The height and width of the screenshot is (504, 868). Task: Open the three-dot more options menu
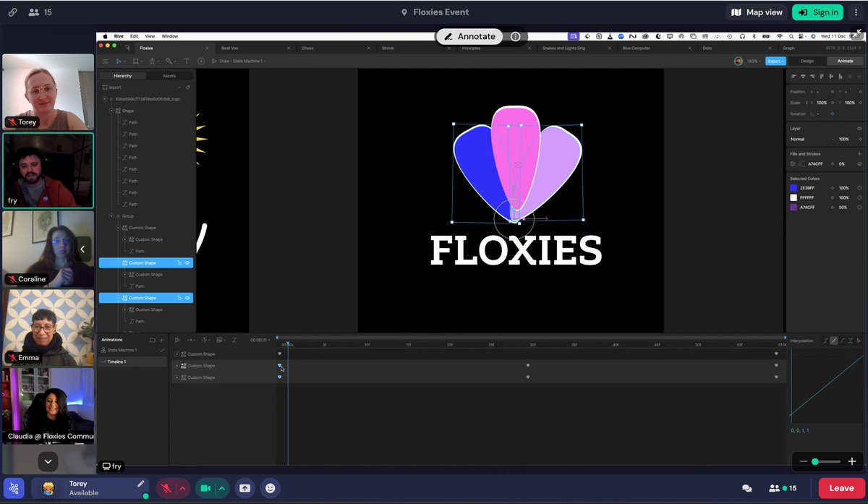coord(856,12)
